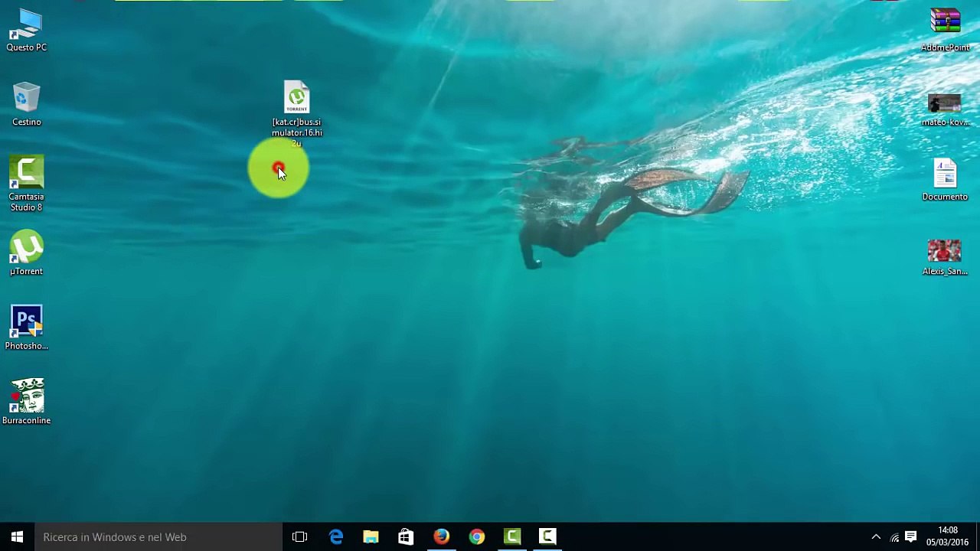980x551 pixels.
Task: Open the Action Center notifications icon
Action: (911, 536)
